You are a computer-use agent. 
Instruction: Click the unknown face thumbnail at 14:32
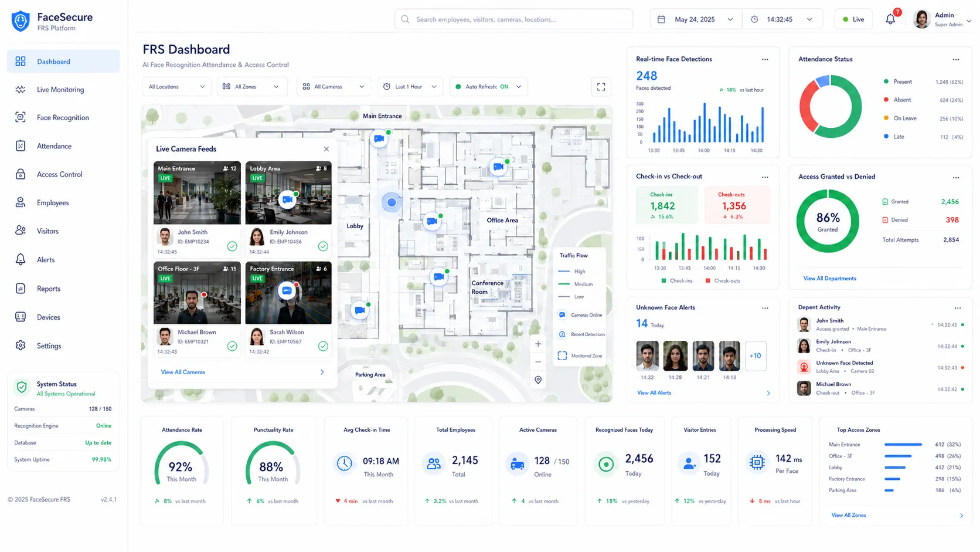pos(647,356)
